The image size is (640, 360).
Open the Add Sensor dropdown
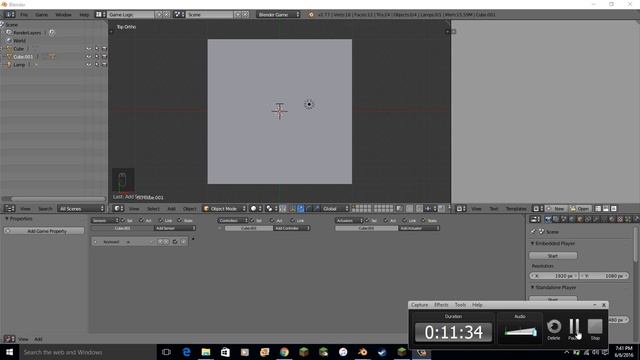pos(175,228)
